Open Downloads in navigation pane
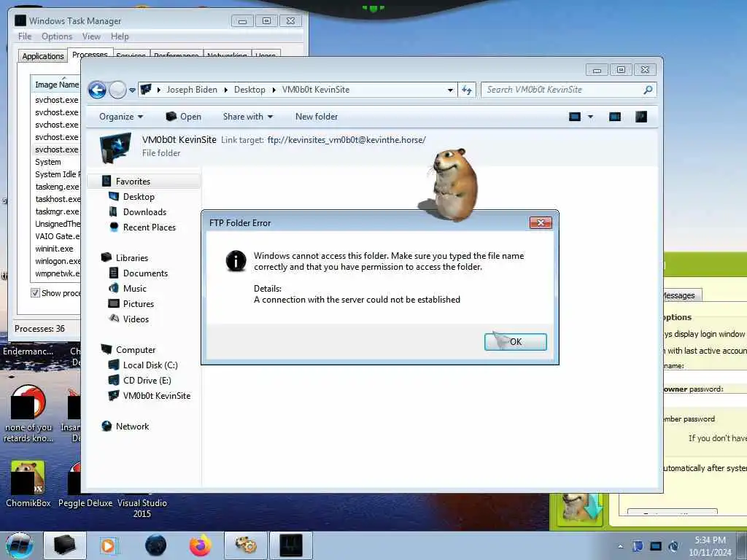The image size is (747, 560). (144, 212)
